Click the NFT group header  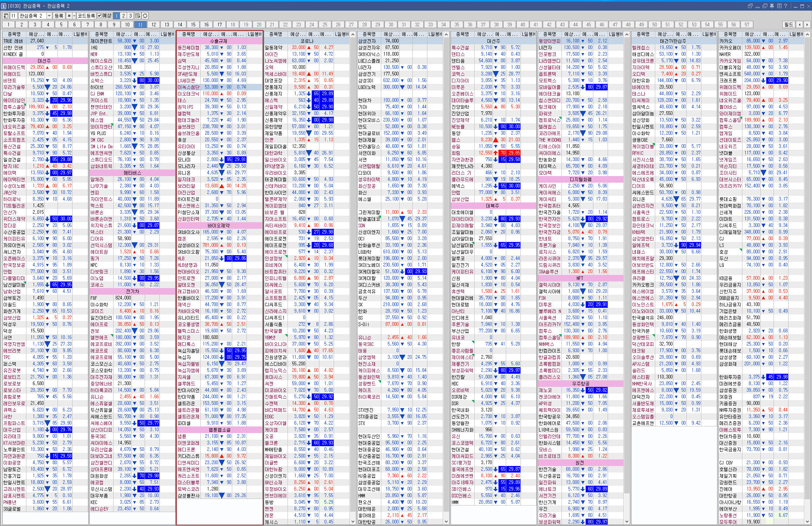pyautogui.click(x=581, y=278)
